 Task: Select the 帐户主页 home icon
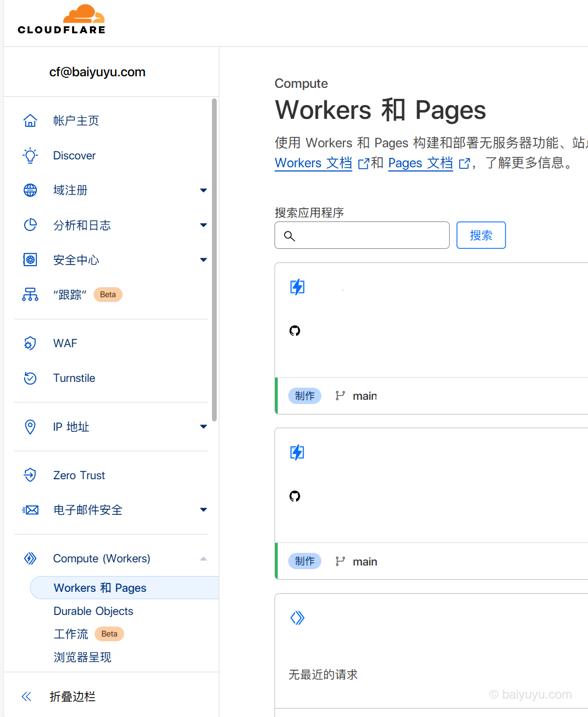[31, 120]
